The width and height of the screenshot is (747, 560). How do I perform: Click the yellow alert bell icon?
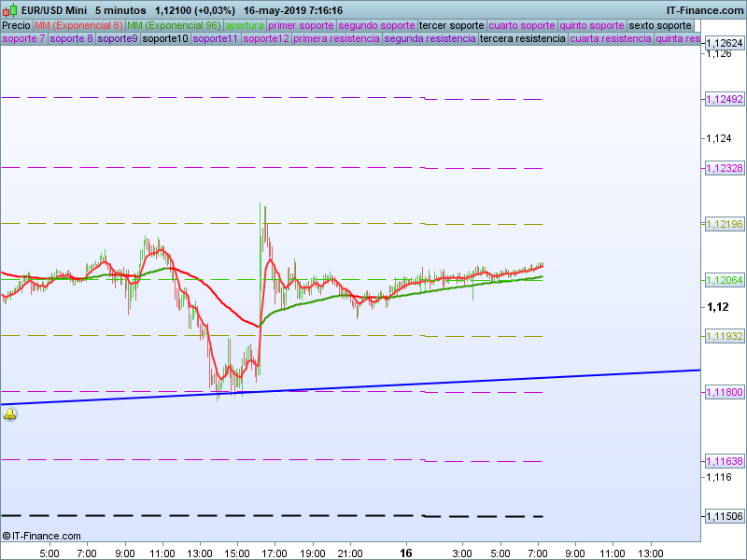tap(10, 415)
